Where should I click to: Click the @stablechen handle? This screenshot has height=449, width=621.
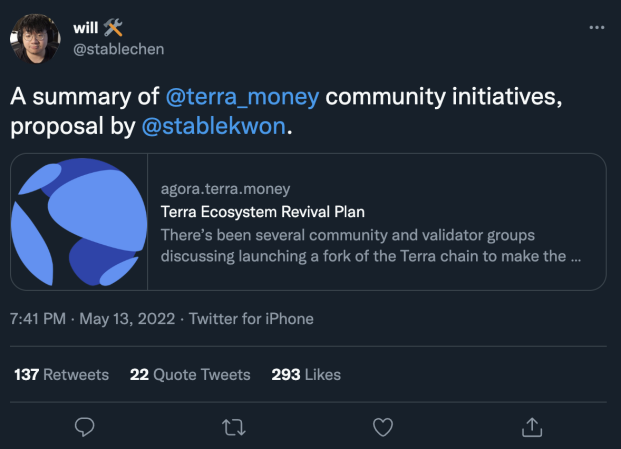tap(118, 49)
